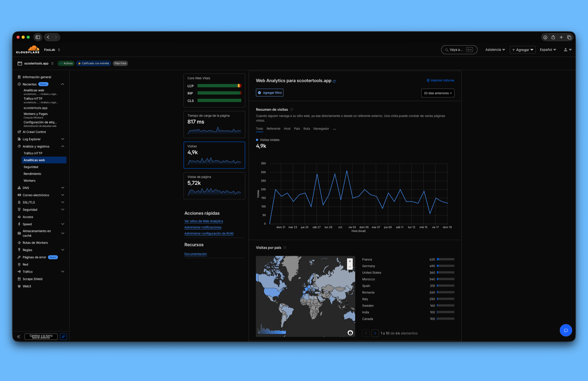Open the user account menu icon
The width and height of the screenshot is (588, 381).
tap(566, 50)
